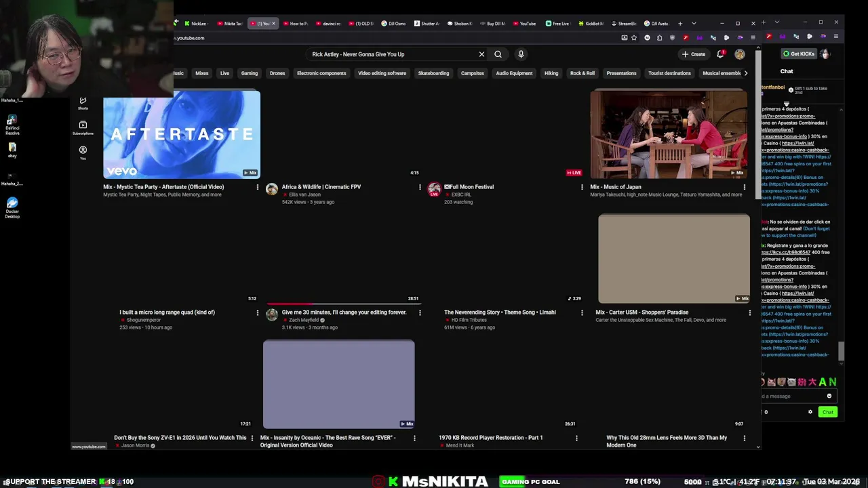The height and width of the screenshot is (488, 868).
Task: Open the Create button menu
Action: click(694, 54)
